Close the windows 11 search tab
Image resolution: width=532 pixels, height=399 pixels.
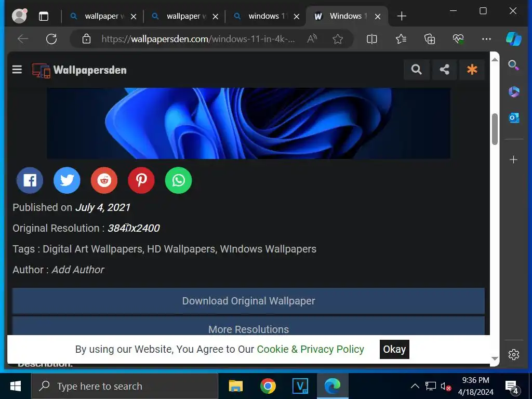point(297,16)
